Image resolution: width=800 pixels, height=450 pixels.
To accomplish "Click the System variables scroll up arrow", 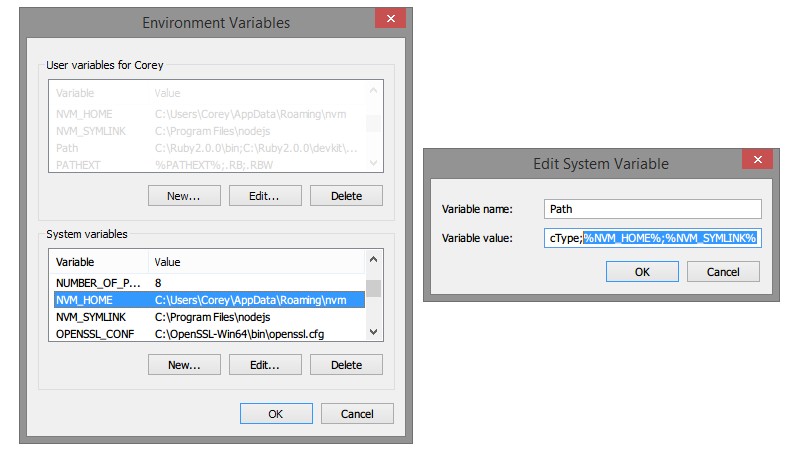I will 373,259.
